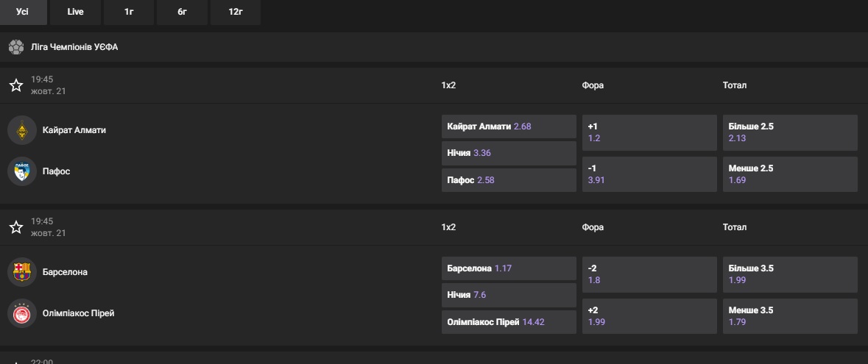868x364 pixels.
Task: Pick Барселона win at 1.17
Action: click(508, 268)
